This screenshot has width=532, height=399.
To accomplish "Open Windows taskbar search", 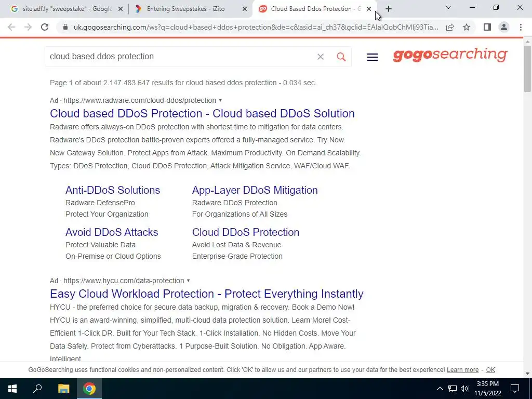I will (x=37, y=389).
